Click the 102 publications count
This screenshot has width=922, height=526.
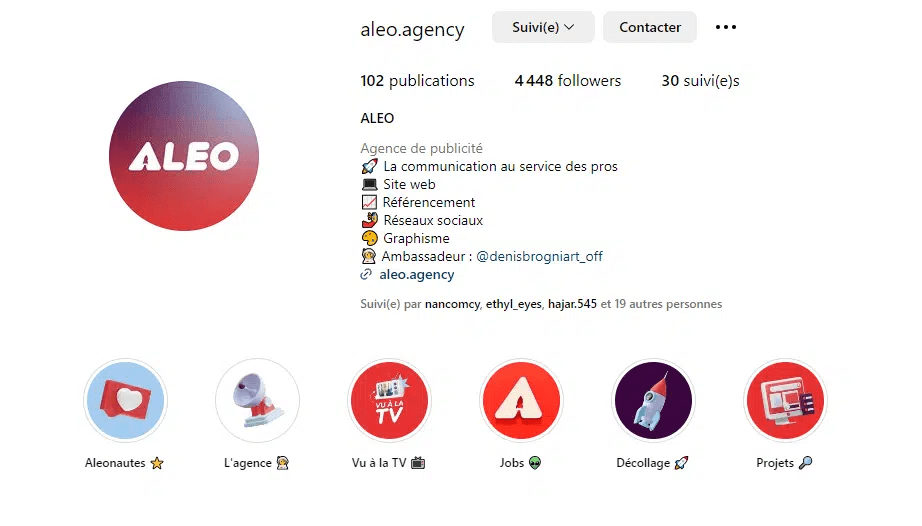(x=417, y=81)
